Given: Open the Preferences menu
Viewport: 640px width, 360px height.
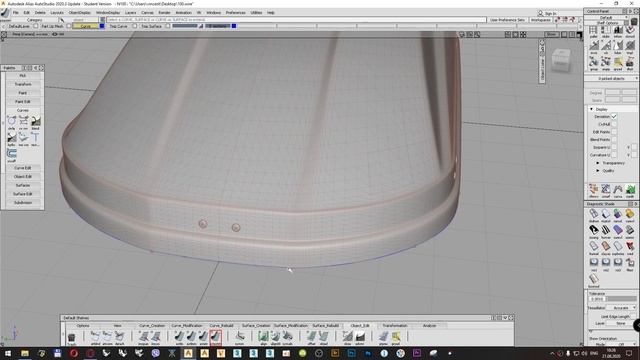Looking at the screenshot, I should pos(236,13).
